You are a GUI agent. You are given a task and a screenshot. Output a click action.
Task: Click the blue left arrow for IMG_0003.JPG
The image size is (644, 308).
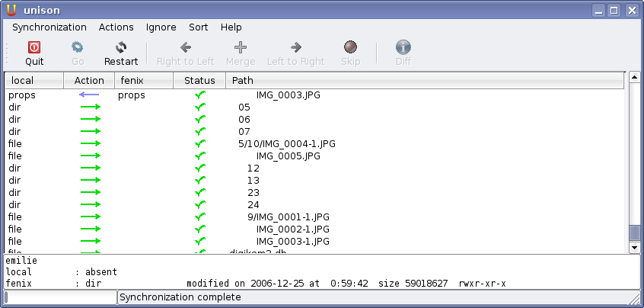tap(89, 95)
